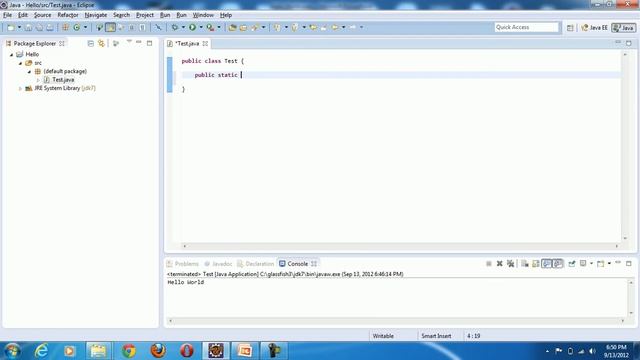Click the New Java Package icon
The height and width of the screenshot is (360, 640).
65,27
